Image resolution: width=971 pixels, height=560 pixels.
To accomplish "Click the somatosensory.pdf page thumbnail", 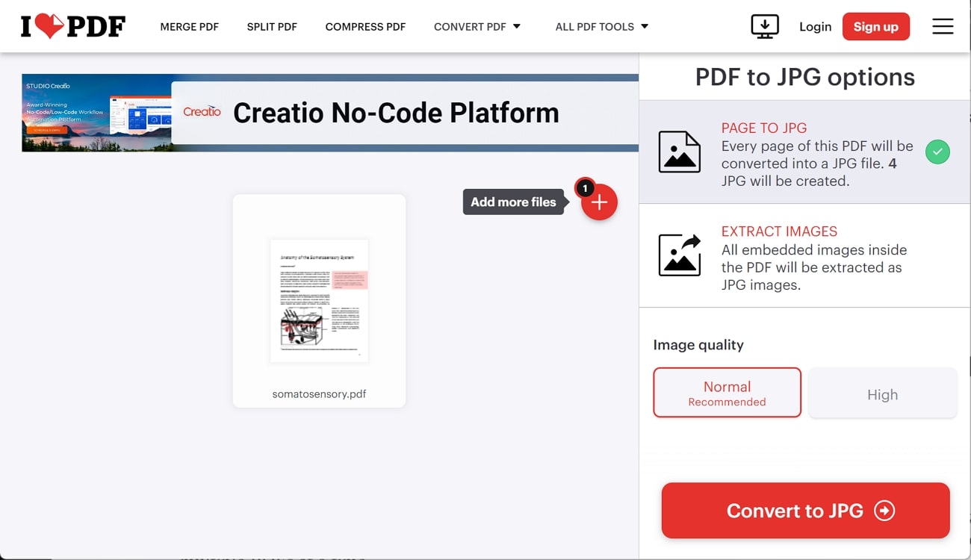I will tap(319, 301).
